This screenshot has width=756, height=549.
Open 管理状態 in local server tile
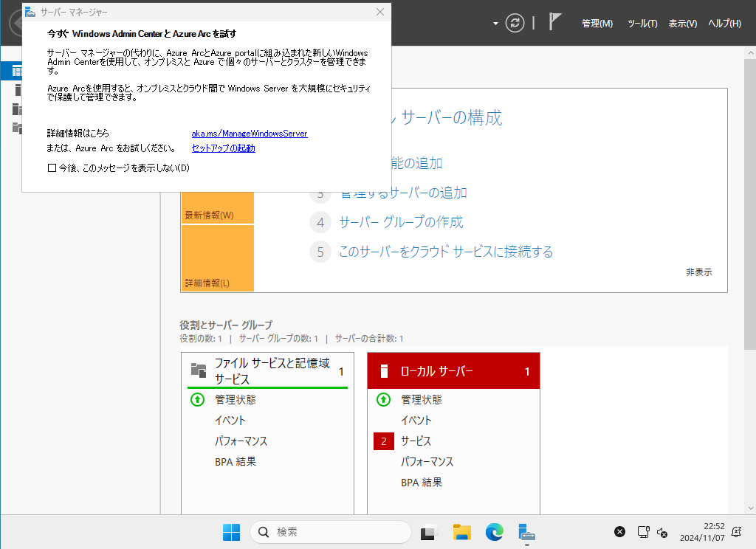[422, 400]
